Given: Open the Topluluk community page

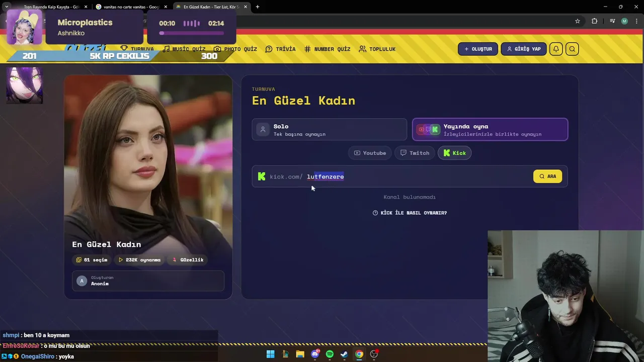Looking at the screenshot, I should pyautogui.click(x=377, y=49).
